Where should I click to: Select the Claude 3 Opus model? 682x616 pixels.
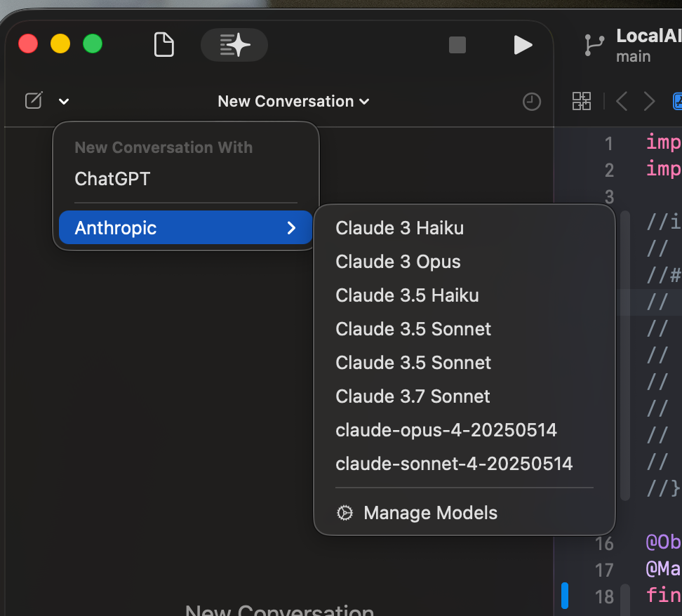[x=464, y=262]
